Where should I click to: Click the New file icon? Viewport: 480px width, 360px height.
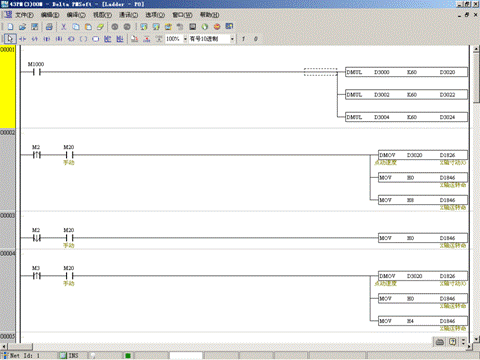pyautogui.click(x=10, y=27)
